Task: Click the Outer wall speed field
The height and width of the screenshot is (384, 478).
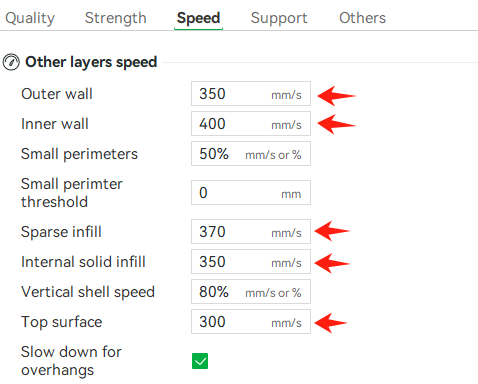Action: point(251,94)
